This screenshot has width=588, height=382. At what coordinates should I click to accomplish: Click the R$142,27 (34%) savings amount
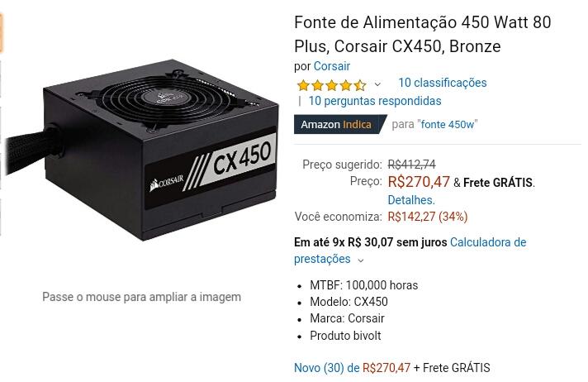pyautogui.click(x=428, y=217)
